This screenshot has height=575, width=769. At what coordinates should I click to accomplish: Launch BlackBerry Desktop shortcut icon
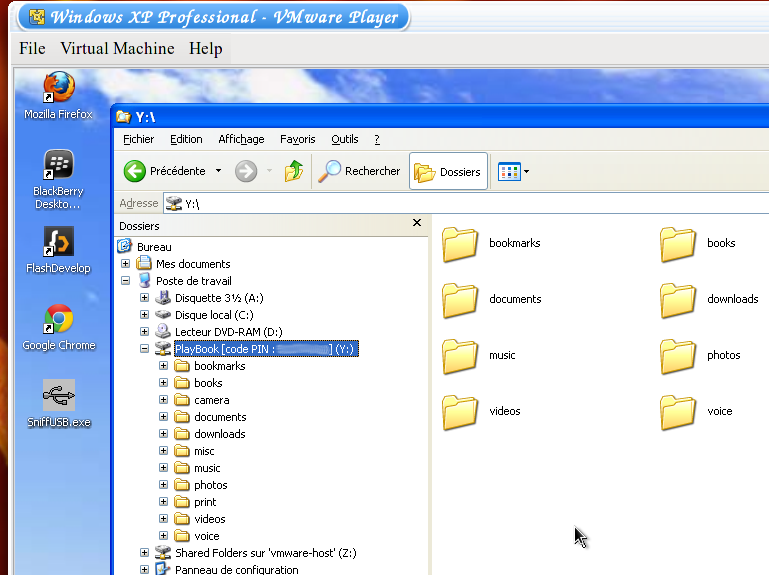coord(58,179)
